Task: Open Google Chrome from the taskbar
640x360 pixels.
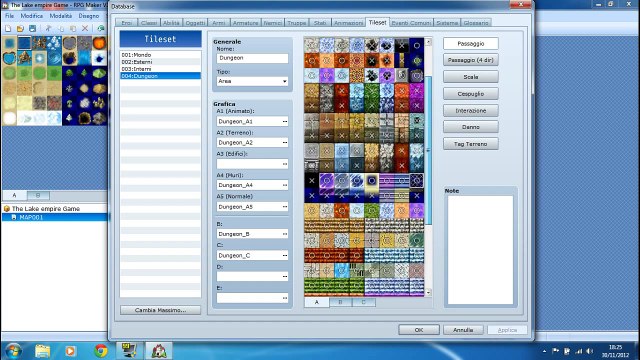Action: click(x=100, y=351)
